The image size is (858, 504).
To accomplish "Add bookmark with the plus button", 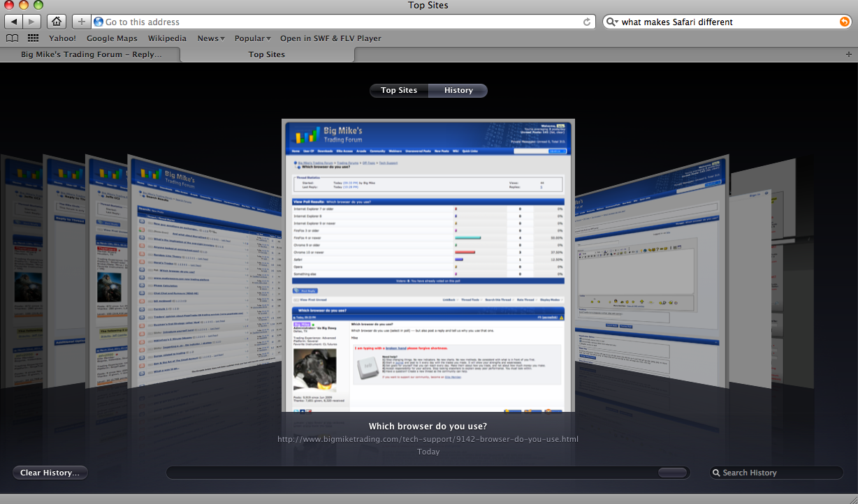I will [81, 22].
